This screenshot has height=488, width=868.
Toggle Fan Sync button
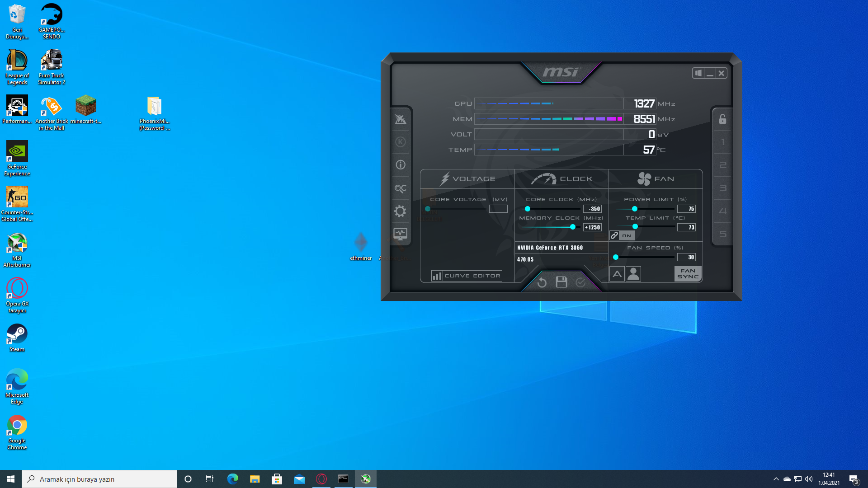coord(688,274)
